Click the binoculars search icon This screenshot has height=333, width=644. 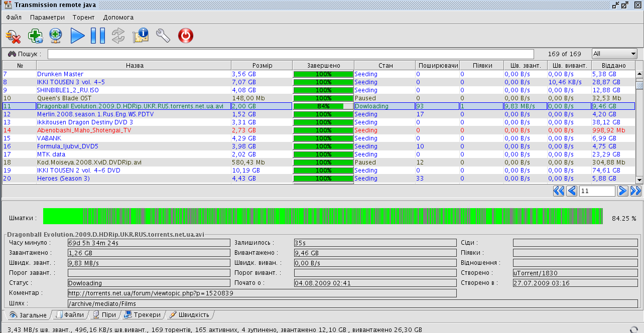(x=12, y=54)
